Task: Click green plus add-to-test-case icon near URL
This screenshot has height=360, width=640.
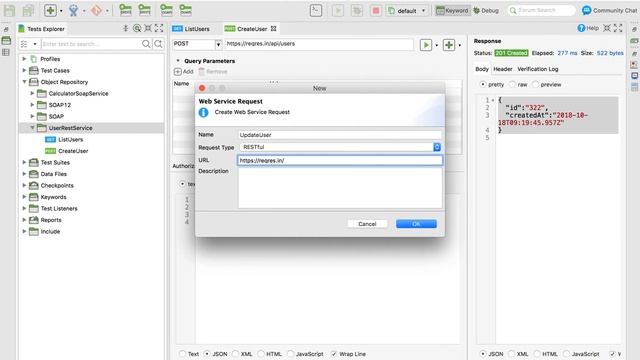Action: click(x=449, y=44)
